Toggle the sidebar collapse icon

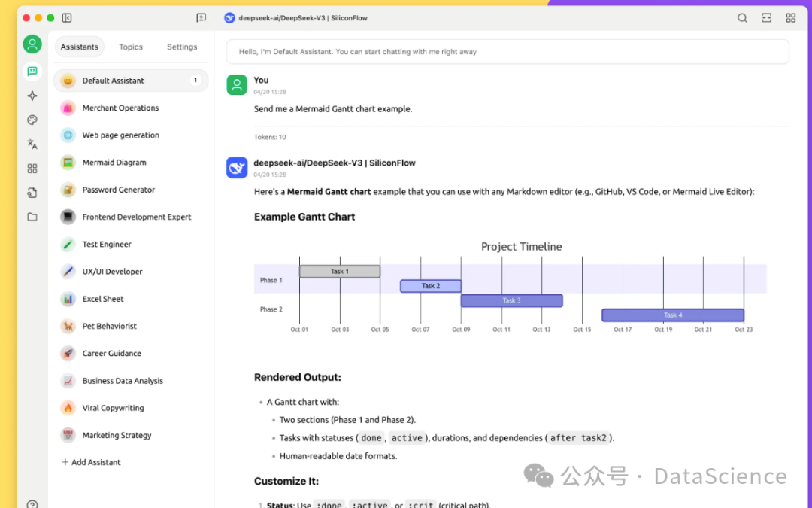pos(67,17)
